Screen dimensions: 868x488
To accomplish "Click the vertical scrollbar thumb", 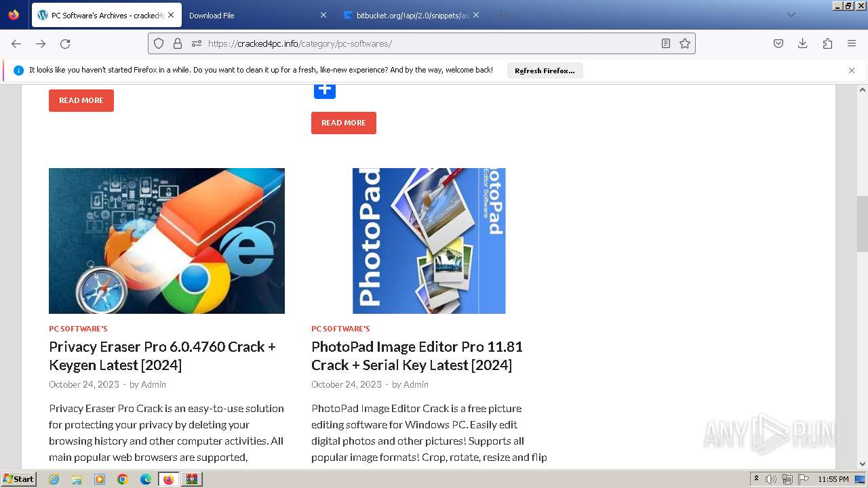I will [863, 226].
